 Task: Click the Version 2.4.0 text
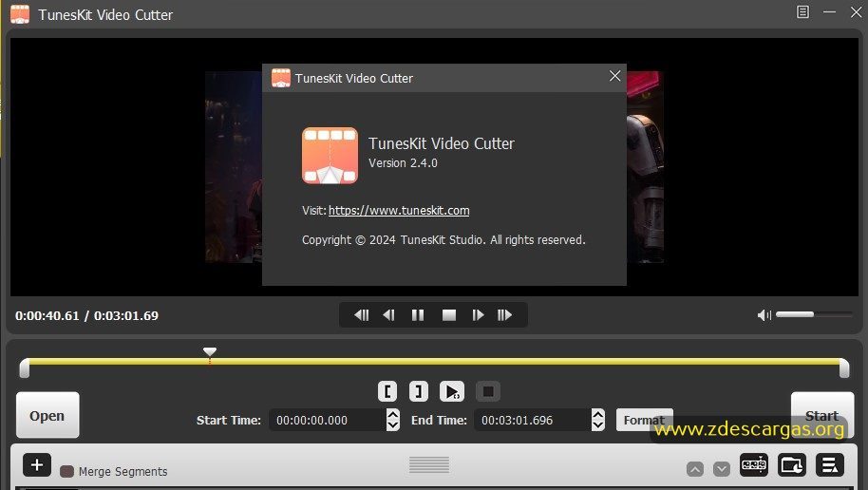[403, 162]
